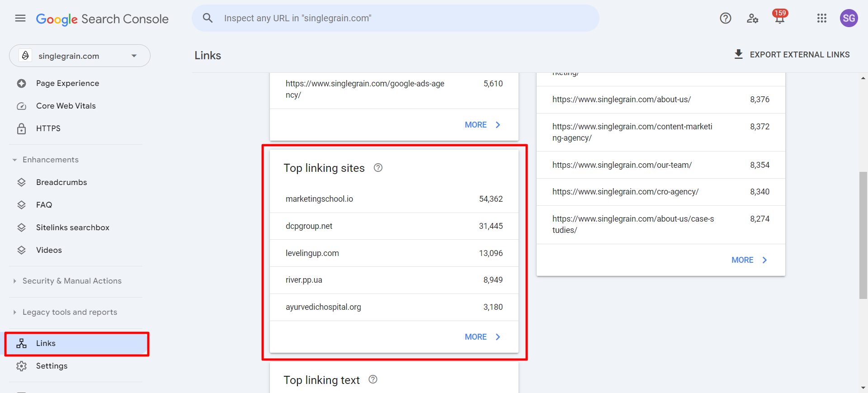This screenshot has width=868, height=393.
Task: Click the 54,362 link count value
Action: pyautogui.click(x=491, y=199)
